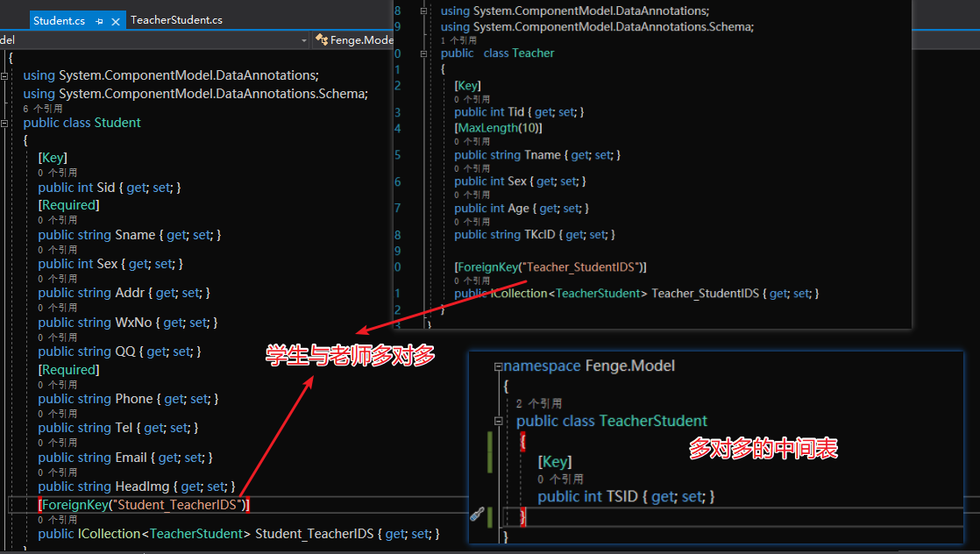Screen dimensions: 980x554
Task: Switch to the Student.cs tab
Action: 59,21
